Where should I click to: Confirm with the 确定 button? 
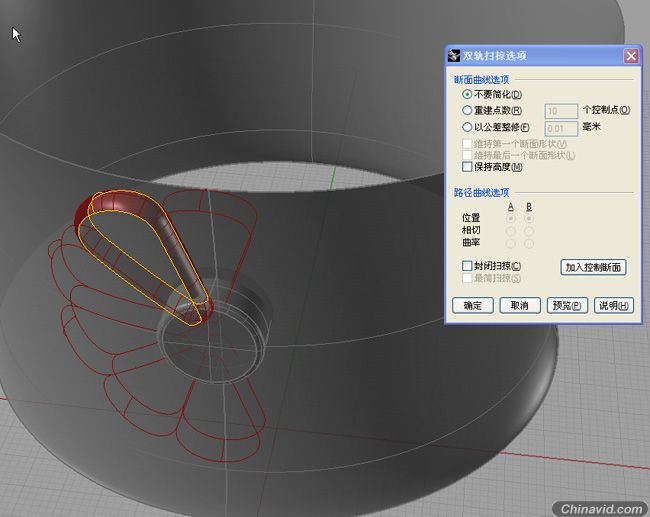click(x=473, y=306)
